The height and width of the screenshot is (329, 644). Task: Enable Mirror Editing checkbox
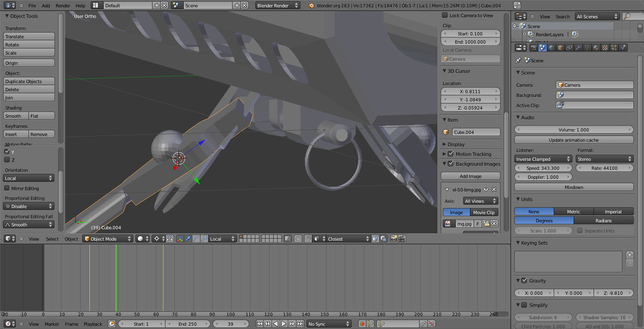7,188
